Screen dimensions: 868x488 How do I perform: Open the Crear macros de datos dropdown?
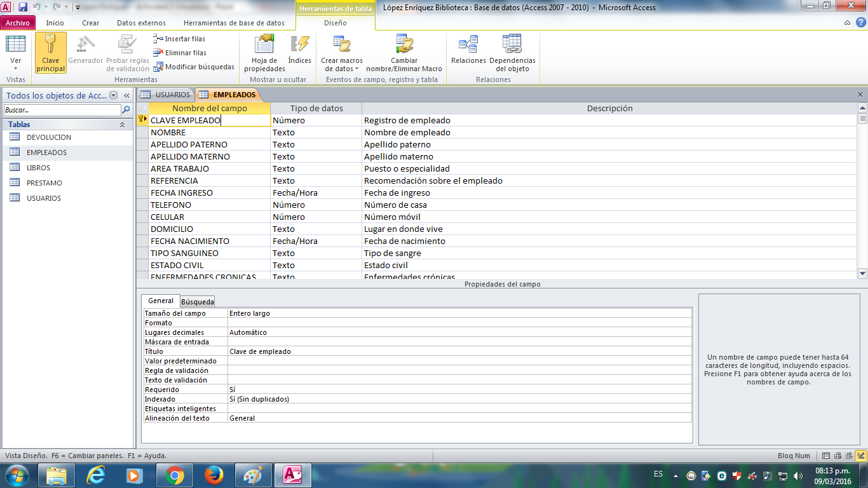pos(342,64)
